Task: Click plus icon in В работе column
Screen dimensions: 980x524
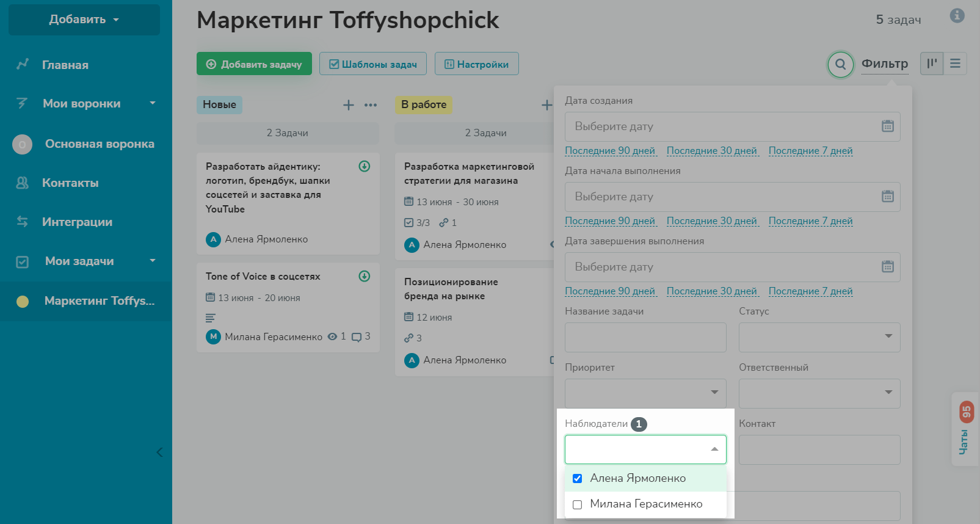Action: click(x=546, y=105)
